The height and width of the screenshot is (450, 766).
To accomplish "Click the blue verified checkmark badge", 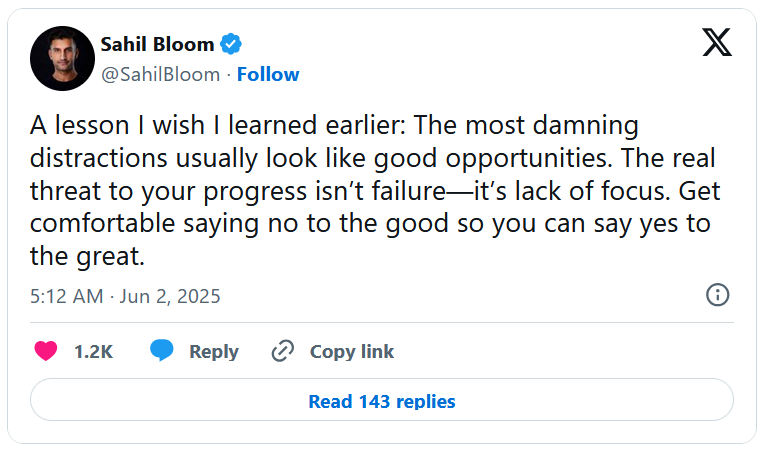I will tap(231, 44).
